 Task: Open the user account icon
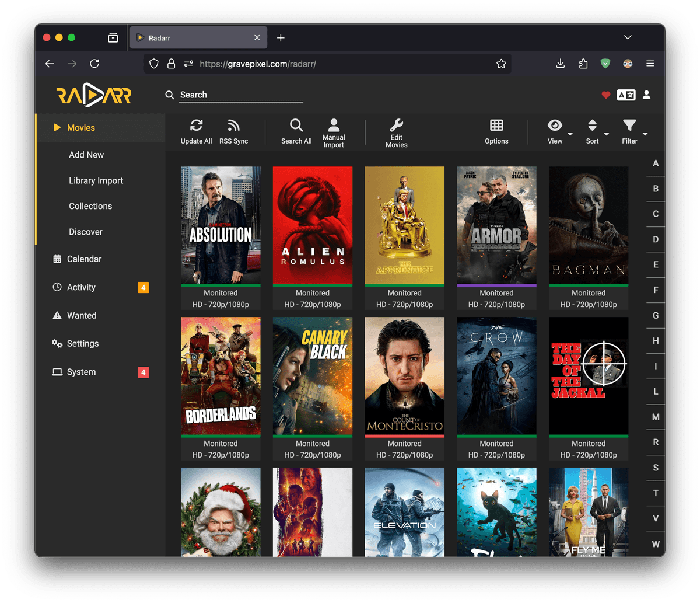pyautogui.click(x=646, y=95)
